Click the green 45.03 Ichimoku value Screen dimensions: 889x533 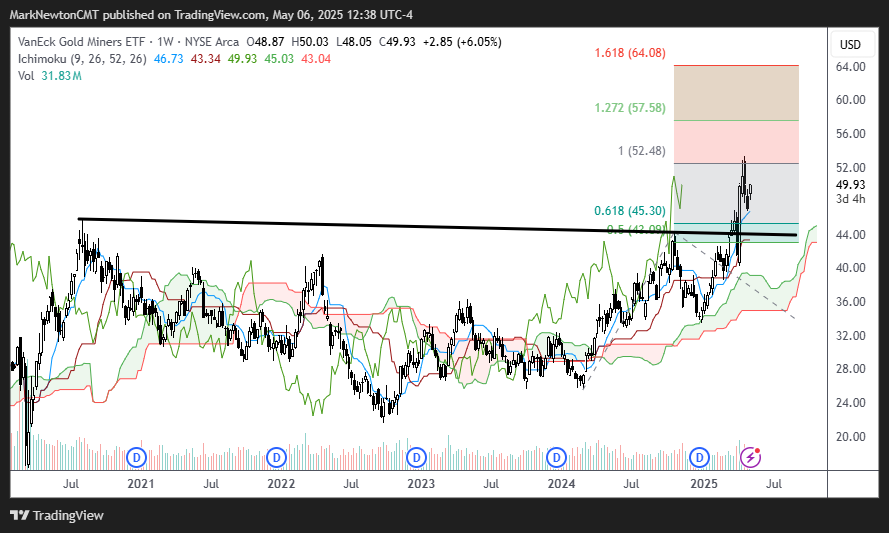pos(279,59)
